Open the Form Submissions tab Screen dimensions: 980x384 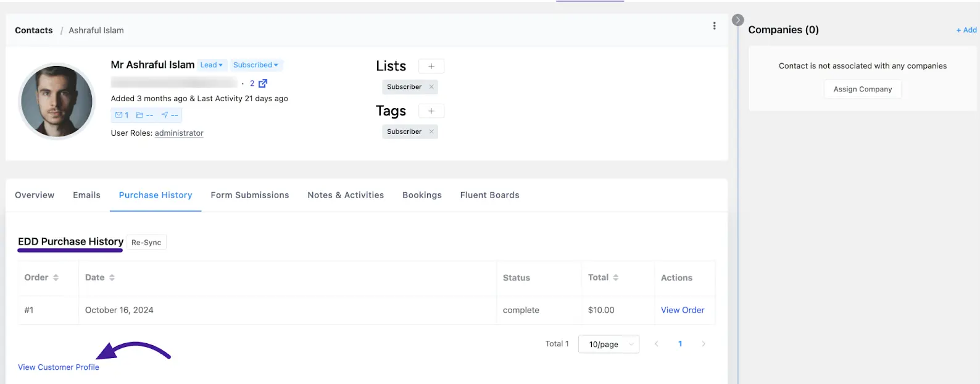(x=250, y=195)
